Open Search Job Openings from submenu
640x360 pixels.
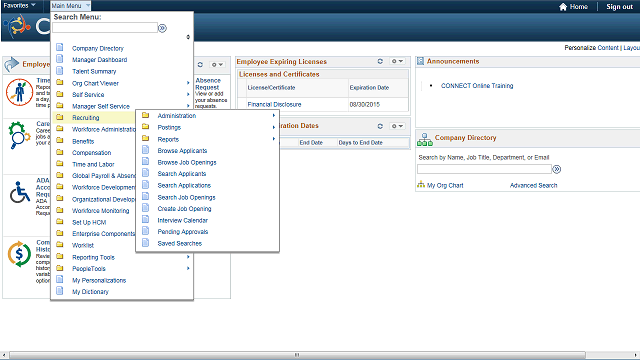click(187, 197)
